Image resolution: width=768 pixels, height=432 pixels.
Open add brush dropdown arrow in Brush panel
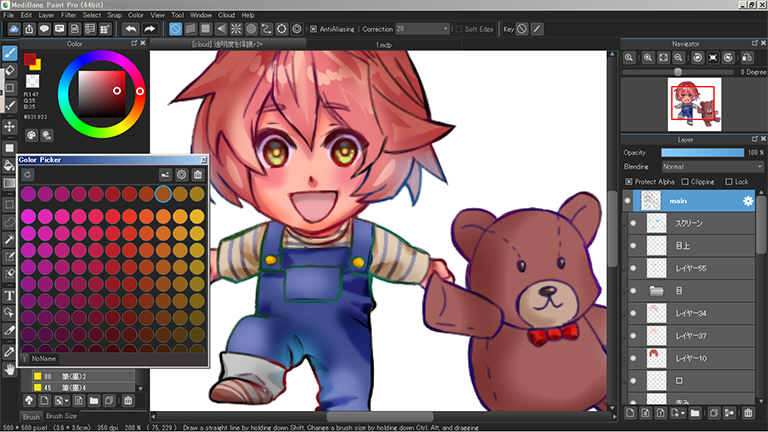(x=67, y=401)
